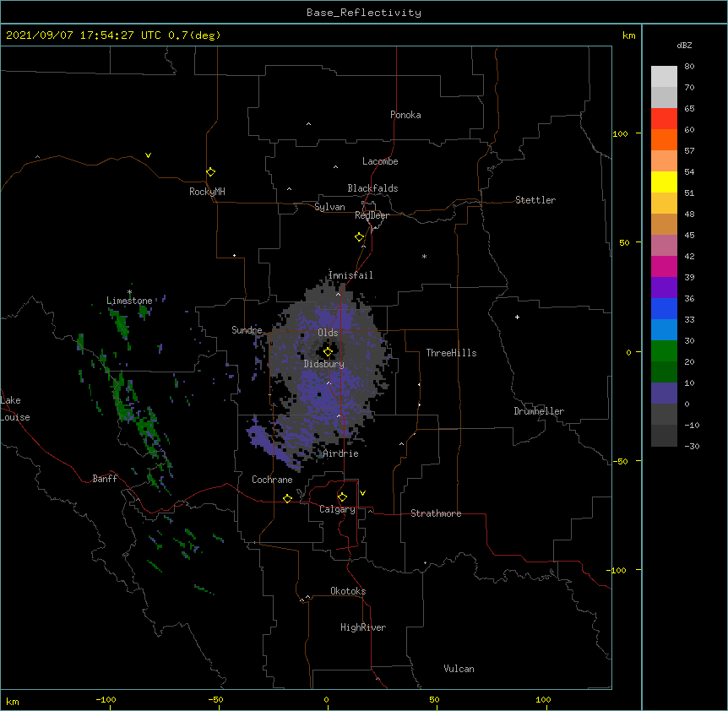The height and width of the screenshot is (711, 728).
Task: Click the Limestone label
Action: 129,301
